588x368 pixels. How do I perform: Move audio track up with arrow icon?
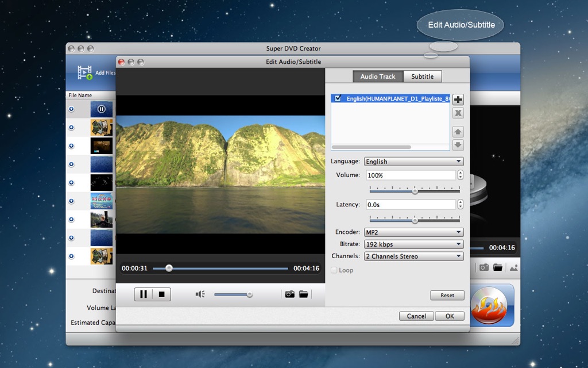click(x=458, y=132)
